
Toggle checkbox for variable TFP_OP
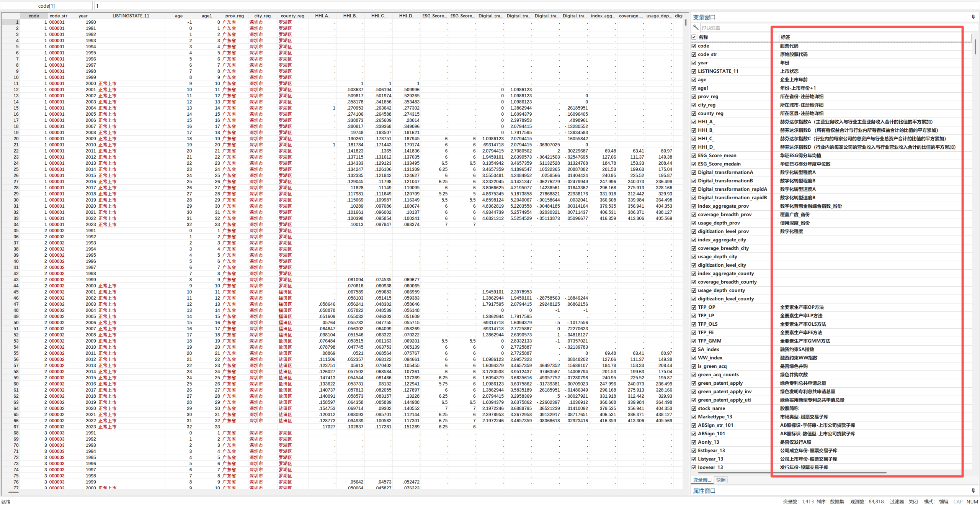[x=694, y=307]
